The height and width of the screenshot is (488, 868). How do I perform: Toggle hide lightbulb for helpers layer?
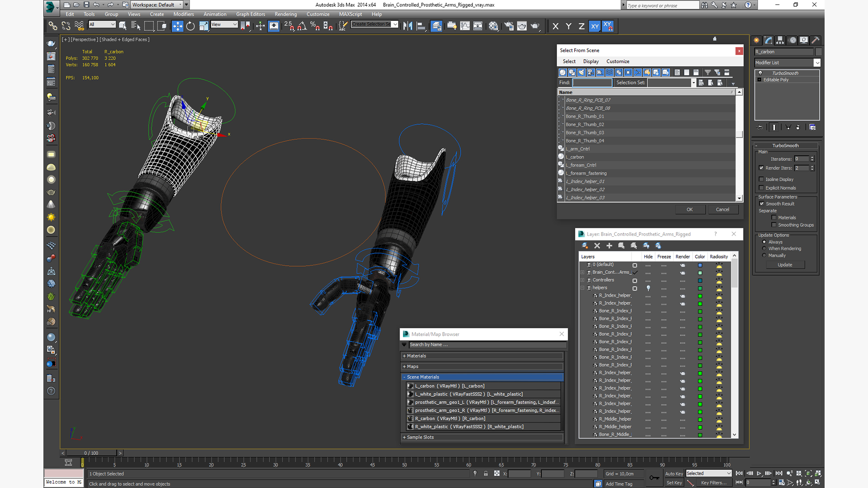(648, 288)
